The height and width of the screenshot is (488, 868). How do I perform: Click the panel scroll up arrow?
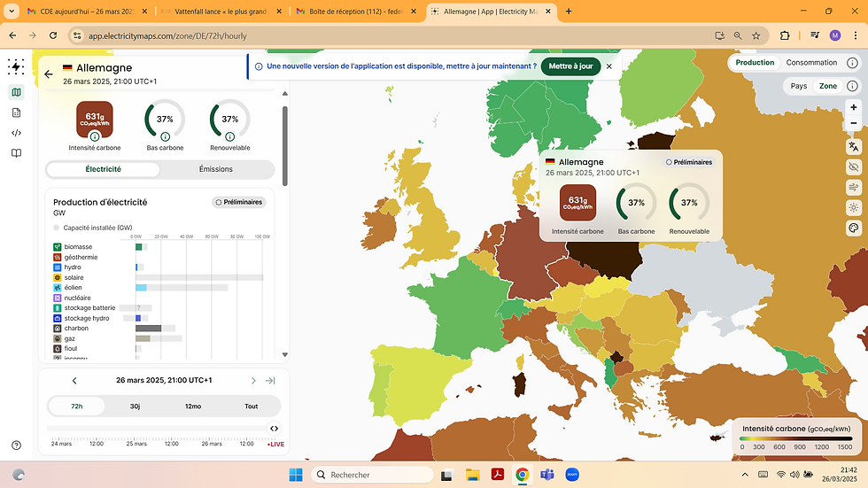point(285,94)
